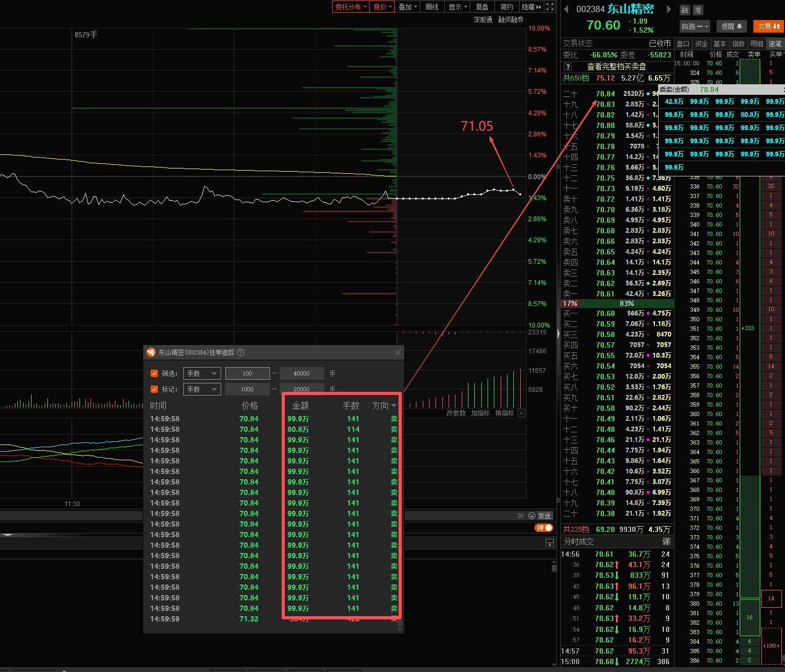The image size is (785, 672).
Task: Click the 80.8万 row in tracking list
Action: pos(274,429)
